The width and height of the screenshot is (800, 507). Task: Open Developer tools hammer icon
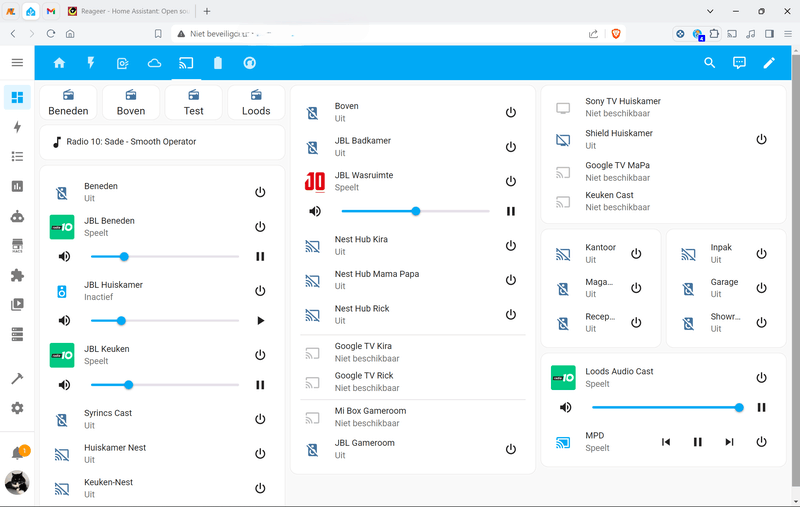point(17,378)
